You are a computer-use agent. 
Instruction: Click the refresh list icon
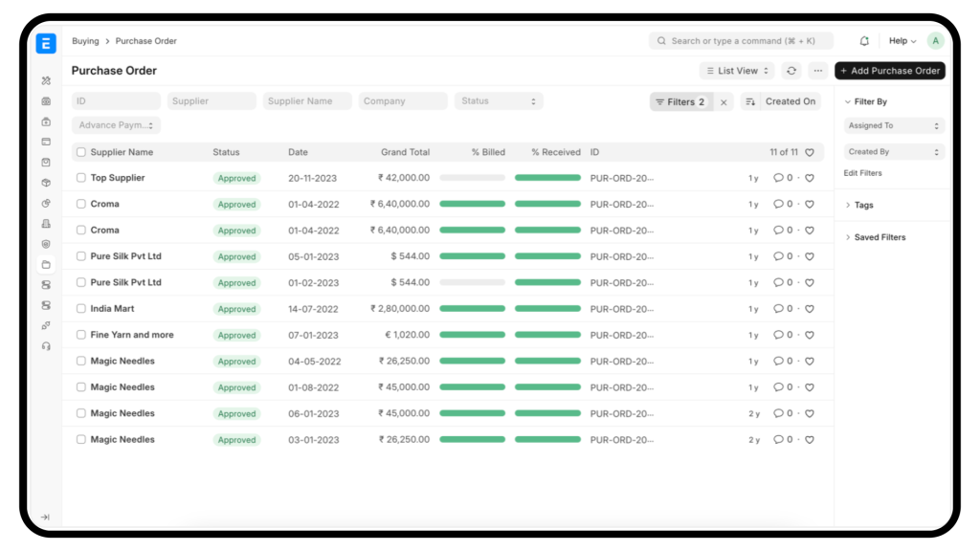(791, 71)
